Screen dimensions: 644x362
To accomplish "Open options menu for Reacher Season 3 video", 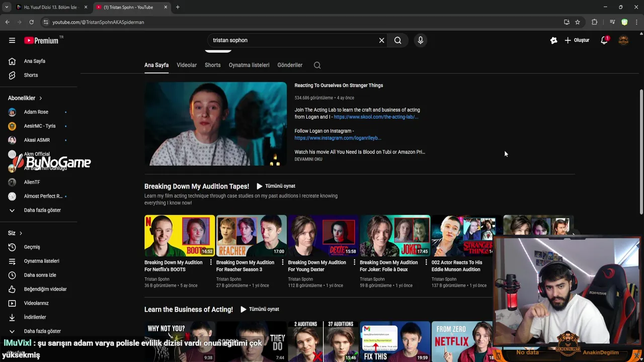I will tap(283, 262).
